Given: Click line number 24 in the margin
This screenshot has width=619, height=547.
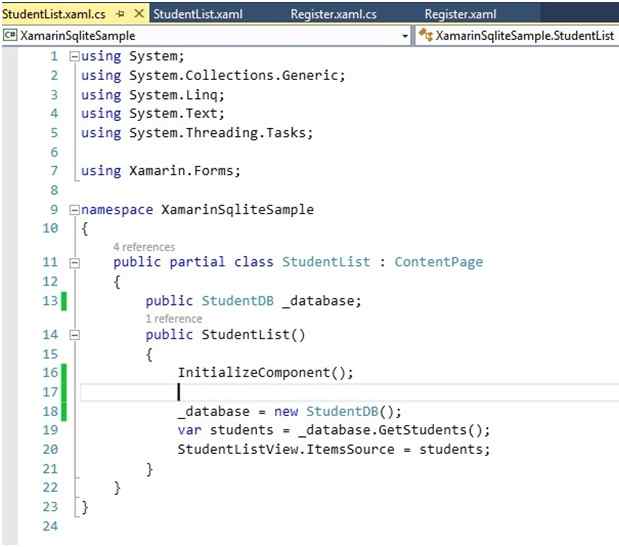Looking at the screenshot, I should 50,526.
